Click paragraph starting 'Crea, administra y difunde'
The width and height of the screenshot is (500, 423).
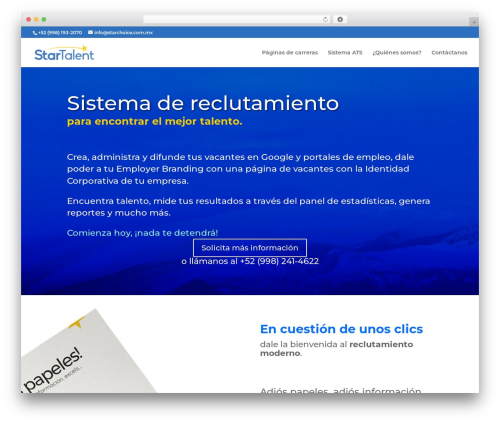pos(240,169)
